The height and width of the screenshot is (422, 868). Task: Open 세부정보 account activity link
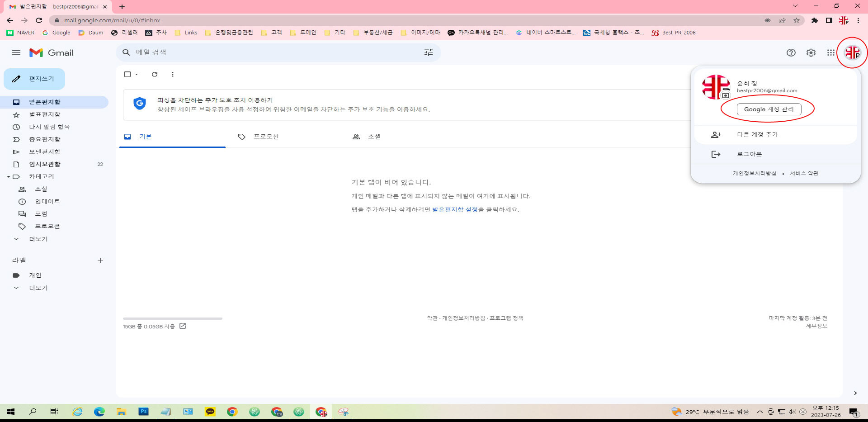(816, 326)
